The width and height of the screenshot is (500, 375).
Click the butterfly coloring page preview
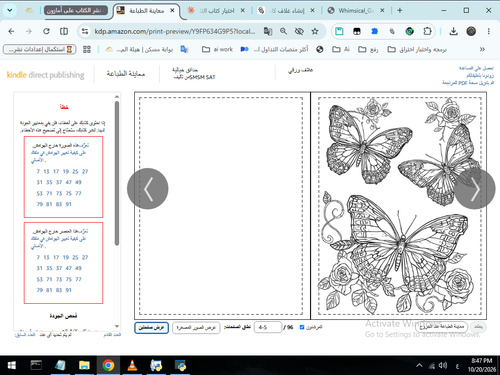point(399,206)
